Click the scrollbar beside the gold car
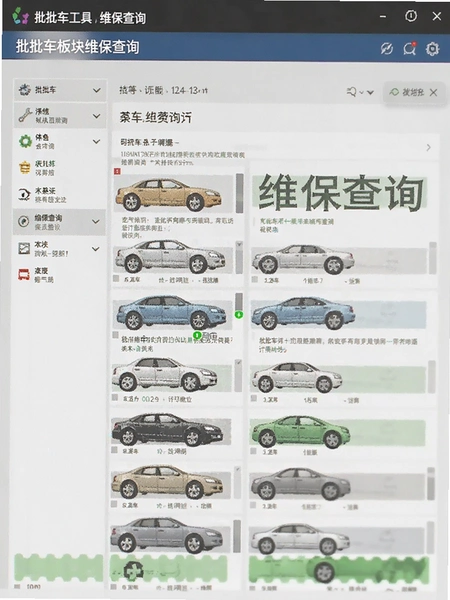Image resolution: width=450 pixels, height=600 pixels. pyautogui.click(x=240, y=193)
